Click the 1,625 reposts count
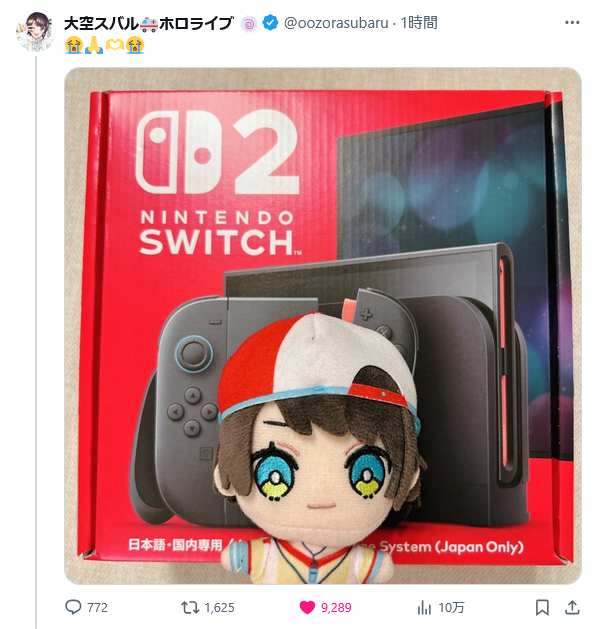 (219, 608)
